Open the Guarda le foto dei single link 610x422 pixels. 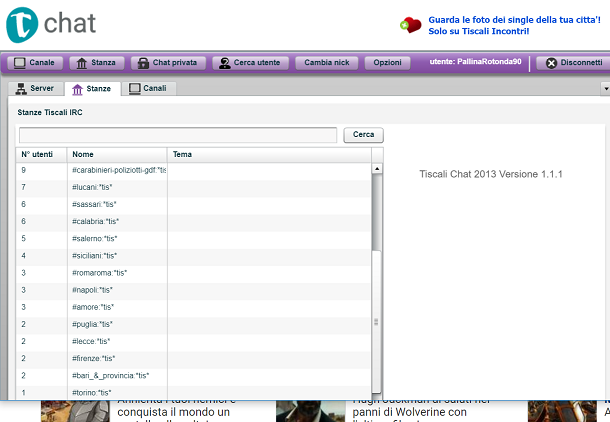pyautogui.click(x=514, y=25)
